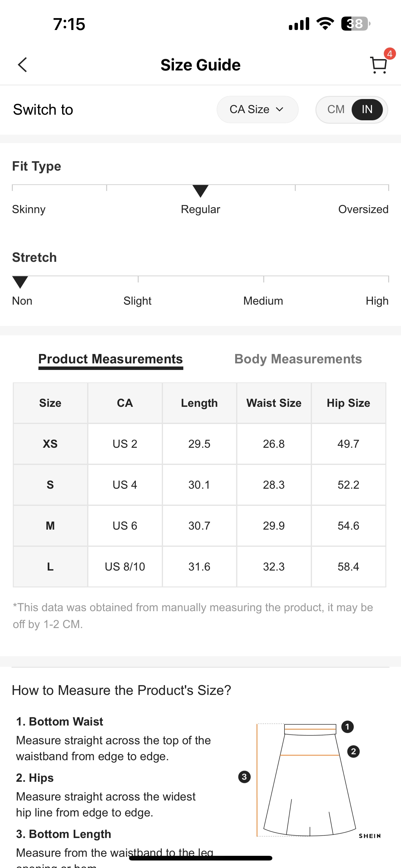Select the Product Measurements tab
This screenshot has width=401, height=868.
coord(111,359)
